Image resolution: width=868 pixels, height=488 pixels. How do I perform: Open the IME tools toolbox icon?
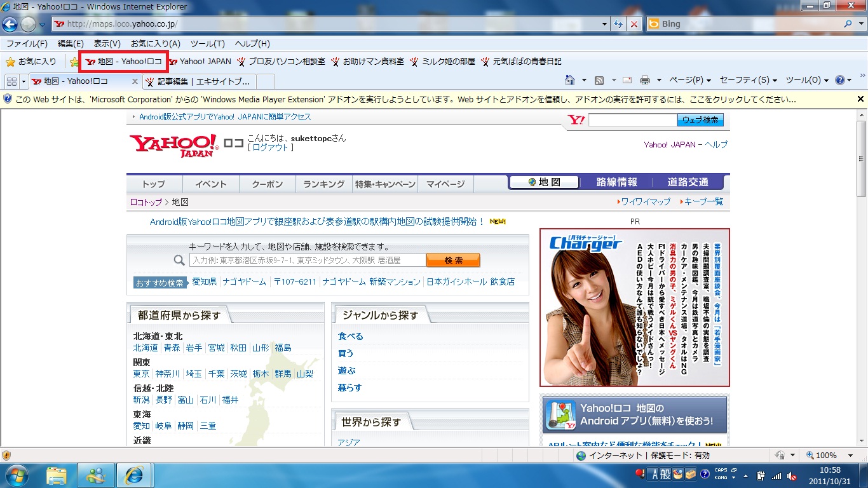point(691,474)
